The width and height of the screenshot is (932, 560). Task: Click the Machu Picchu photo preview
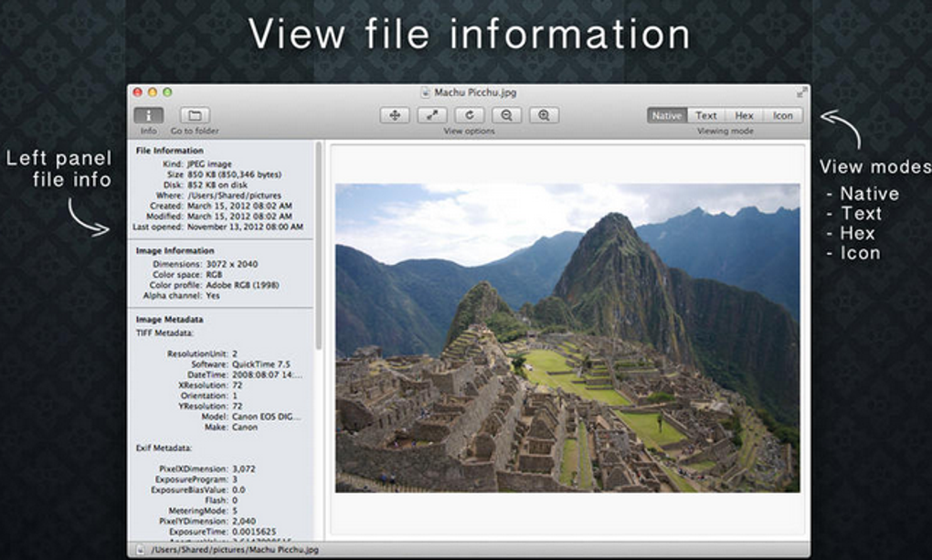[567, 338]
